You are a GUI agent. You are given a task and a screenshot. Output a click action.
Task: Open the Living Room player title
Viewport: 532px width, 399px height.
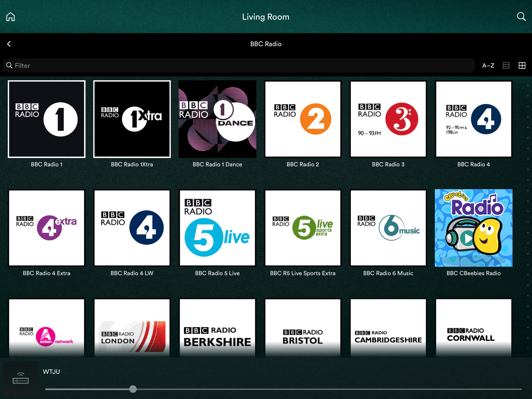[266, 17]
